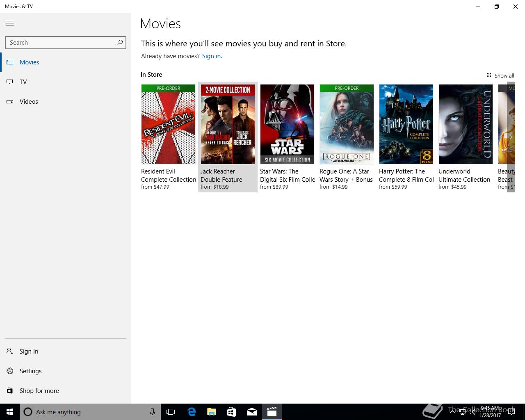Image resolution: width=525 pixels, height=420 pixels.
Task: Click the from $47.99 price
Action: click(155, 187)
